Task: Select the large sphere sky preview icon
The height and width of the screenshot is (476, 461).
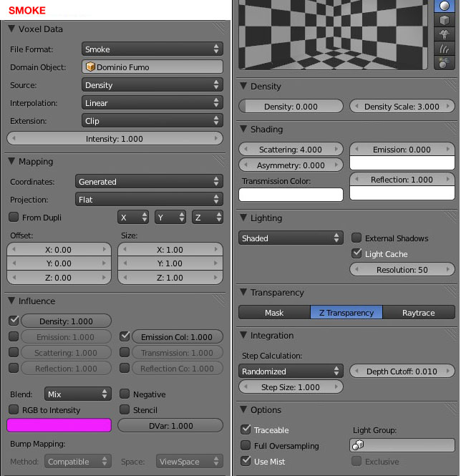Action: pyautogui.click(x=445, y=63)
